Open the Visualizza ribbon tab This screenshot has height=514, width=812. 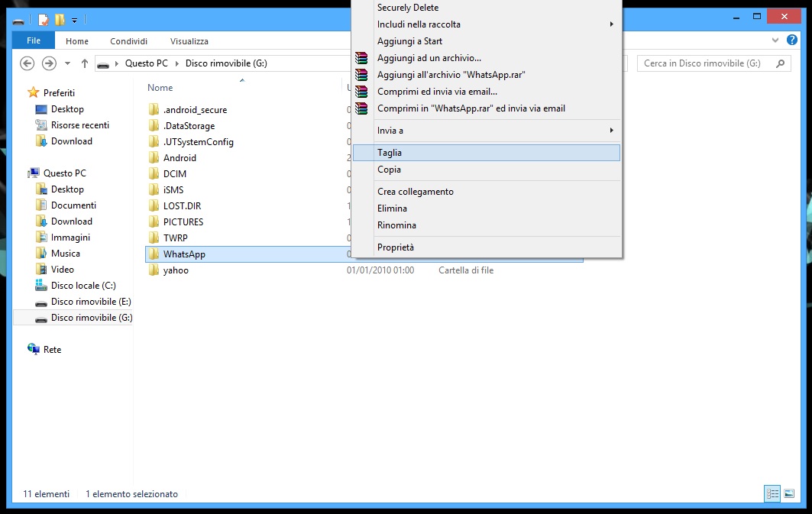click(189, 41)
